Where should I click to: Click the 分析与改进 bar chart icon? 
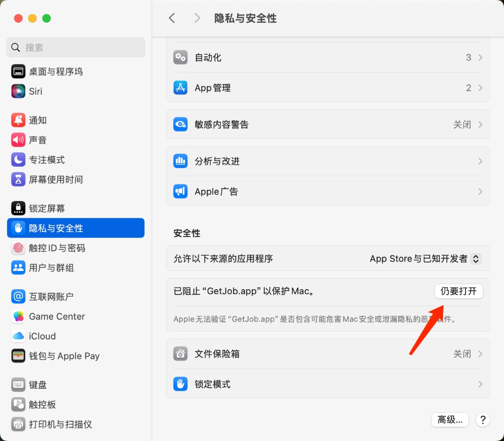pos(180,161)
